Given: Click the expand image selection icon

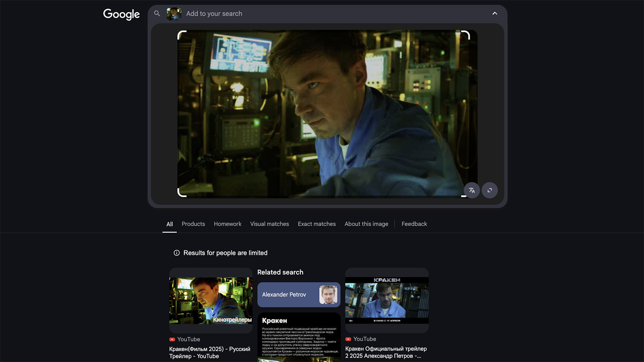Looking at the screenshot, I should (490, 190).
